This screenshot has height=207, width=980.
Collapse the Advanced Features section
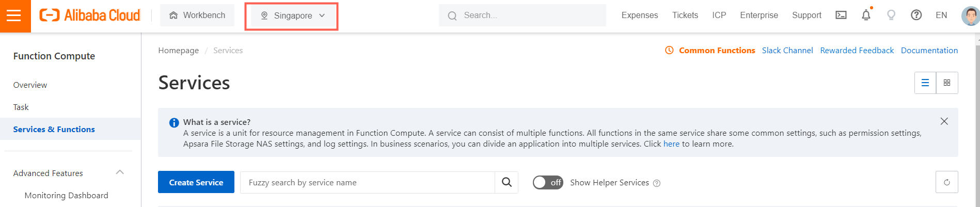point(120,172)
